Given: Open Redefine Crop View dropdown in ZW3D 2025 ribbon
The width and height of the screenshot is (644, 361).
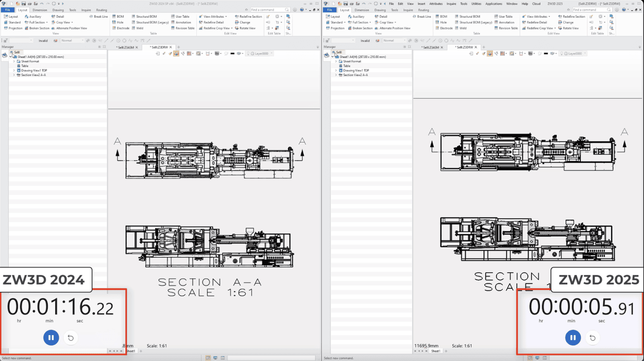Looking at the screenshot, I should 555,28.
